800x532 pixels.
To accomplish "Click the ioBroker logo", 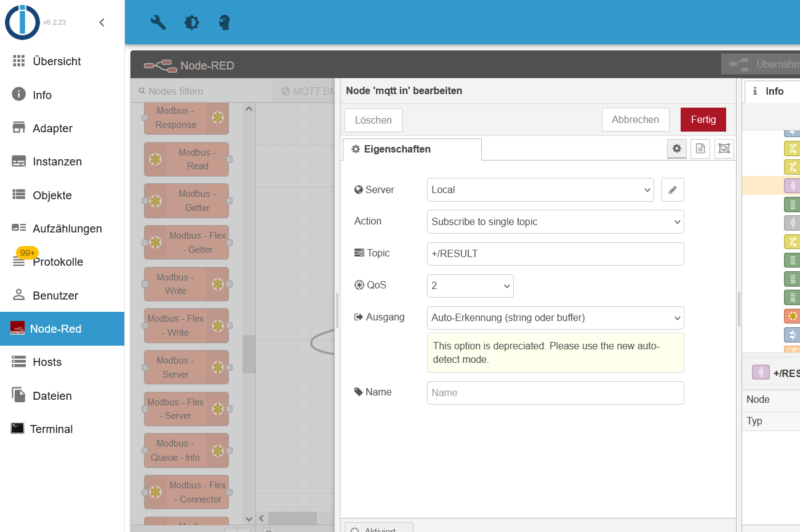I will click(23, 22).
